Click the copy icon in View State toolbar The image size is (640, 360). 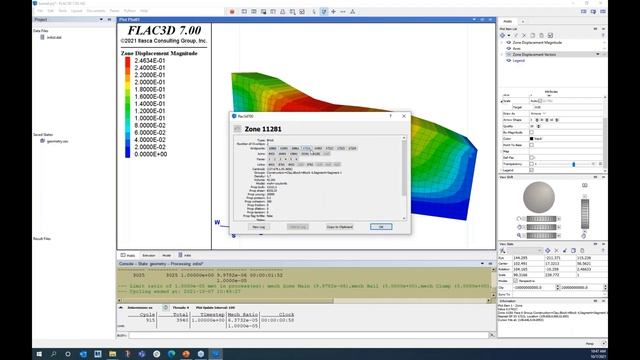point(573,250)
